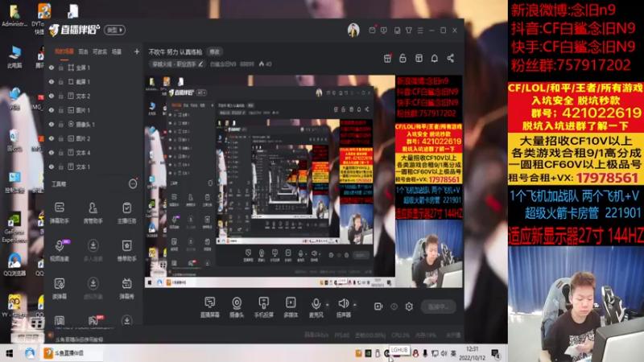Open the 弹幕助手 tool
Image resolution: width=644 pixels, height=362 pixels.
pyautogui.click(x=60, y=212)
